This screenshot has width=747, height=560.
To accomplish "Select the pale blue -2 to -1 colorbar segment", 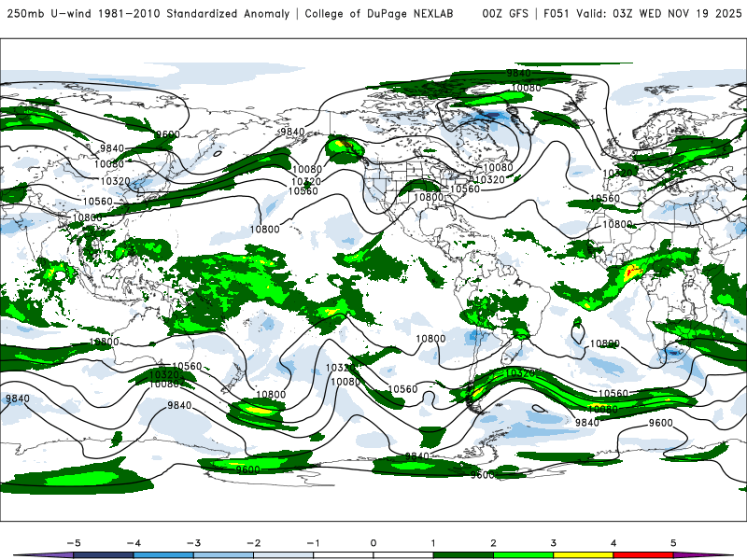I will (284, 555).
